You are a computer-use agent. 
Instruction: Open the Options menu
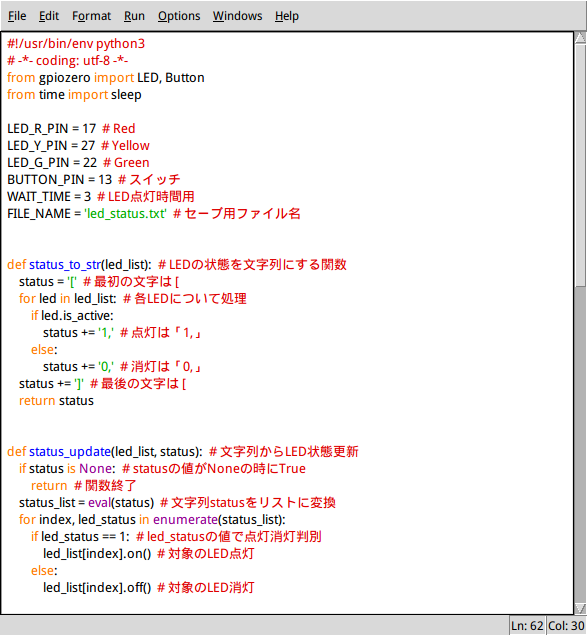179,16
